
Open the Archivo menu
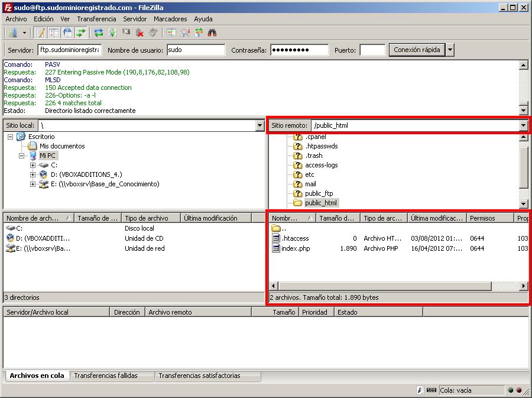point(16,19)
